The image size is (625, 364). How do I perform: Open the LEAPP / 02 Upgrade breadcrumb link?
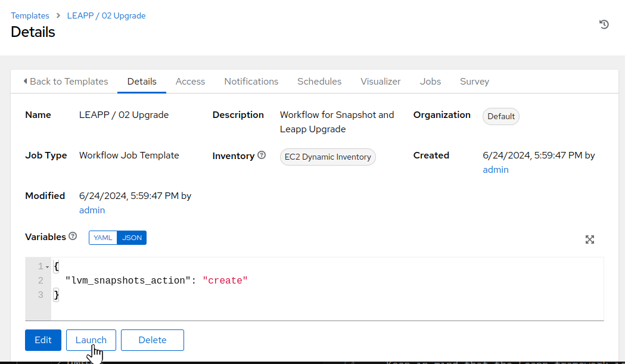point(106,15)
